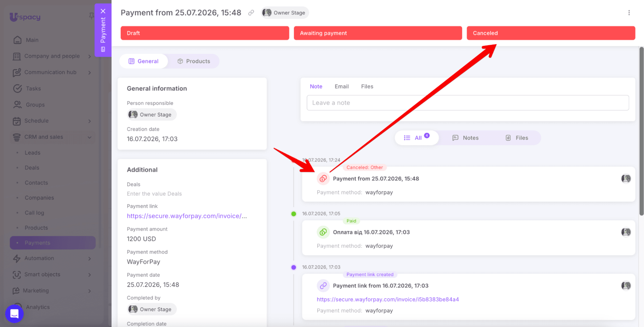This screenshot has height=327, width=644.
Task: Open the Main home icon
Action: click(x=17, y=40)
